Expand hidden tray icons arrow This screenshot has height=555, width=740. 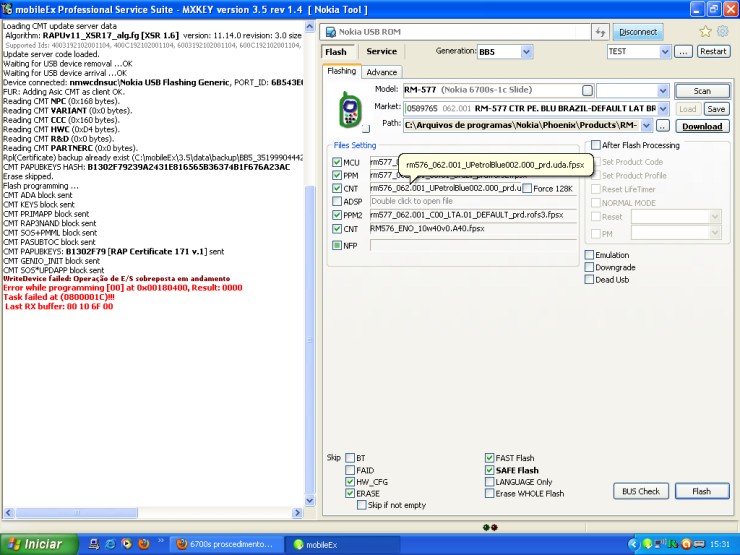point(633,544)
